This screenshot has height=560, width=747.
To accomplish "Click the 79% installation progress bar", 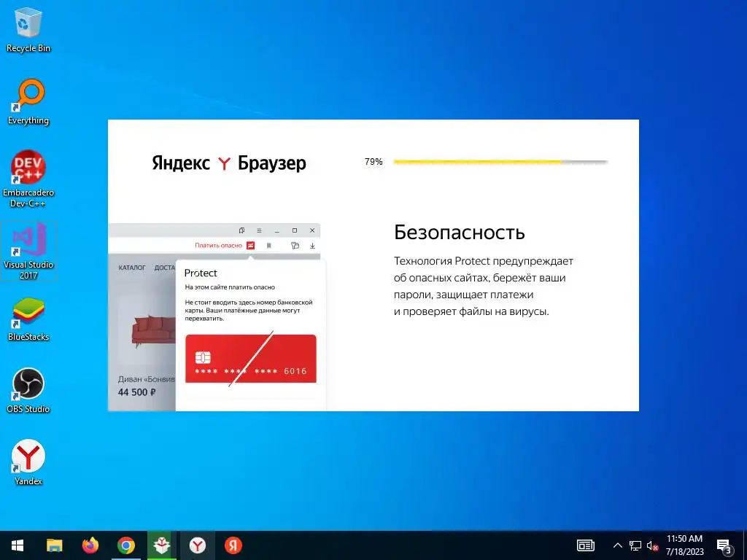I will tap(500, 162).
